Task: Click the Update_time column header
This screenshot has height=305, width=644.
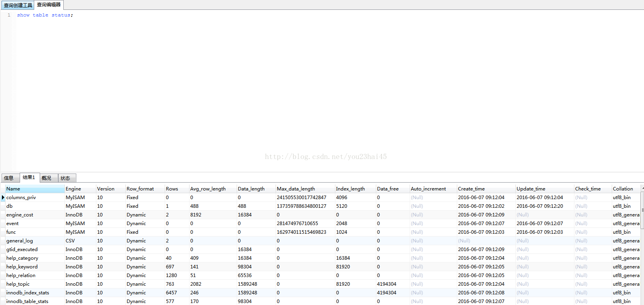Action: pyautogui.click(x=545, y=189)
